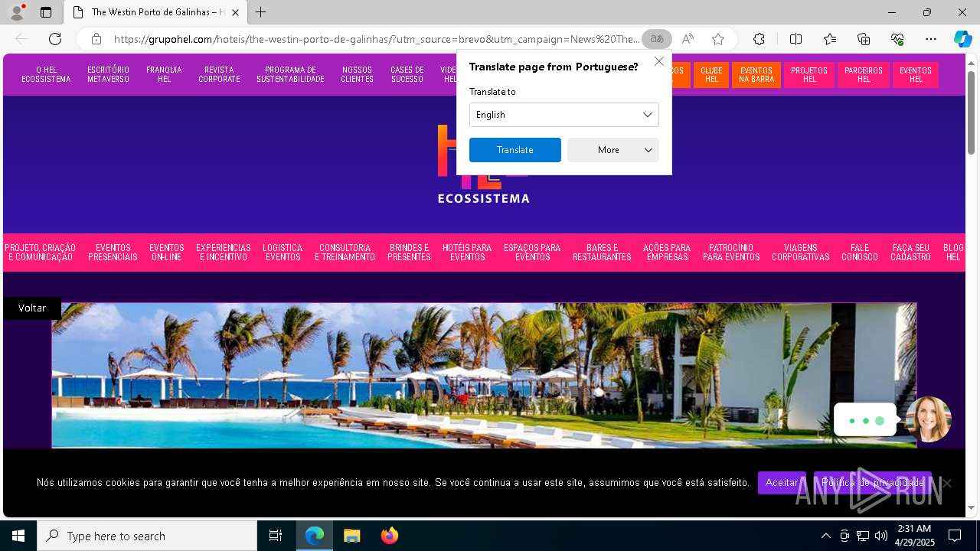Go back with Voltar button
The height and width of the screenshot is (551, 980).
click(x=32, y=308)
